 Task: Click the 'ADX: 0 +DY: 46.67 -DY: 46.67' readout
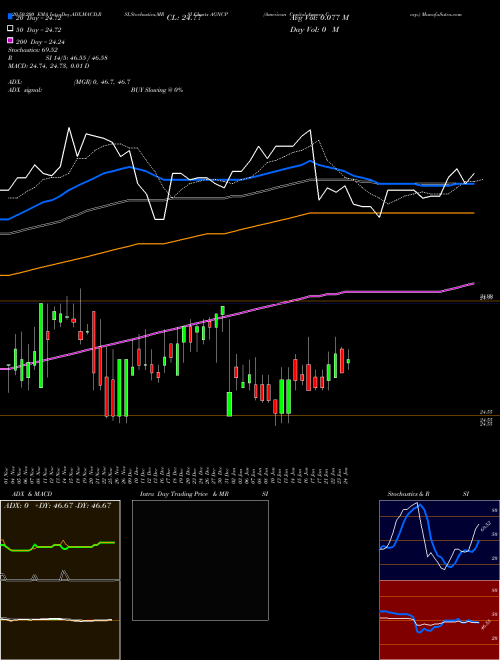(x=57, y=505)
